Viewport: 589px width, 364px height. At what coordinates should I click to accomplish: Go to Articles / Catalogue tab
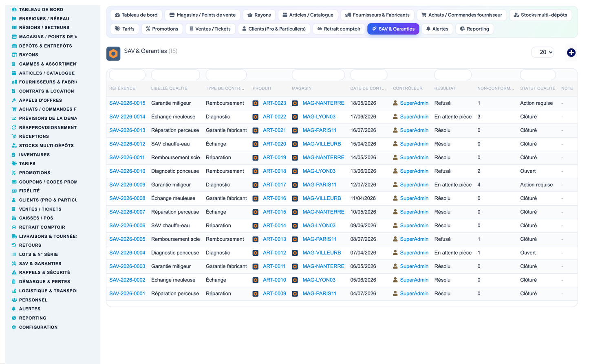point(308,15)
